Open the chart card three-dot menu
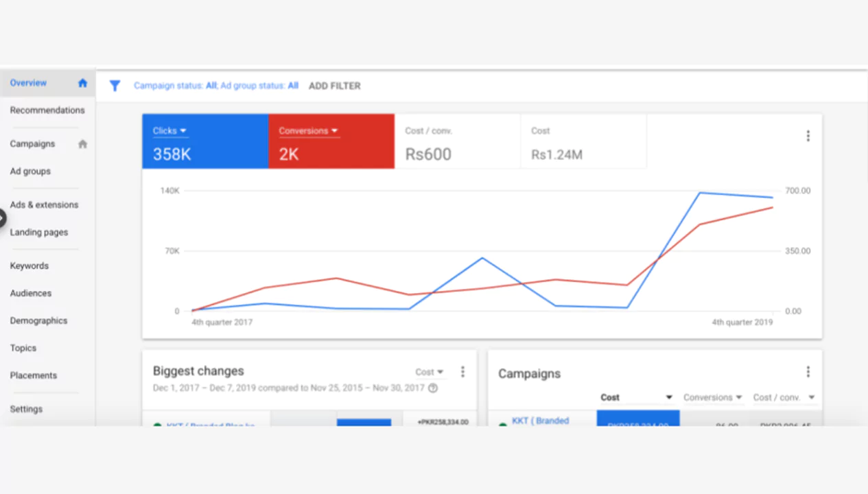This screenshot has width=868, height=494. pyautogui.click(x=808, y=136)
